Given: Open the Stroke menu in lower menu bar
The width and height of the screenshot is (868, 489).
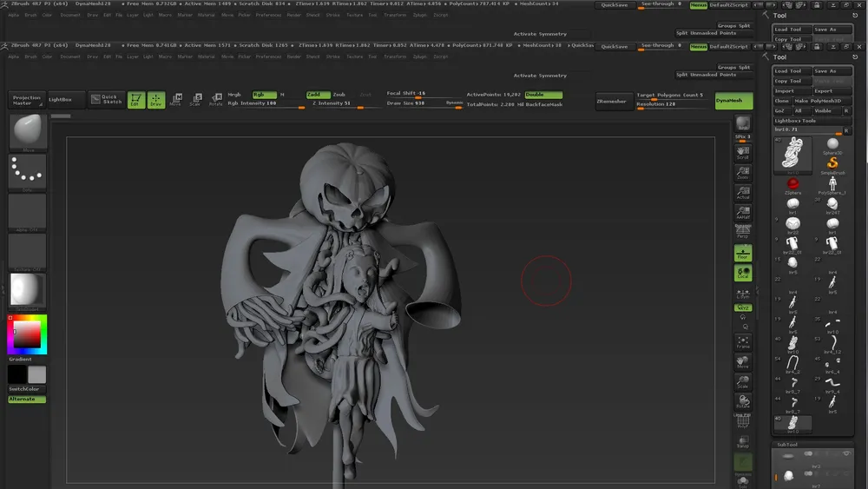Looking at the screenshot, I should point(333,56).
